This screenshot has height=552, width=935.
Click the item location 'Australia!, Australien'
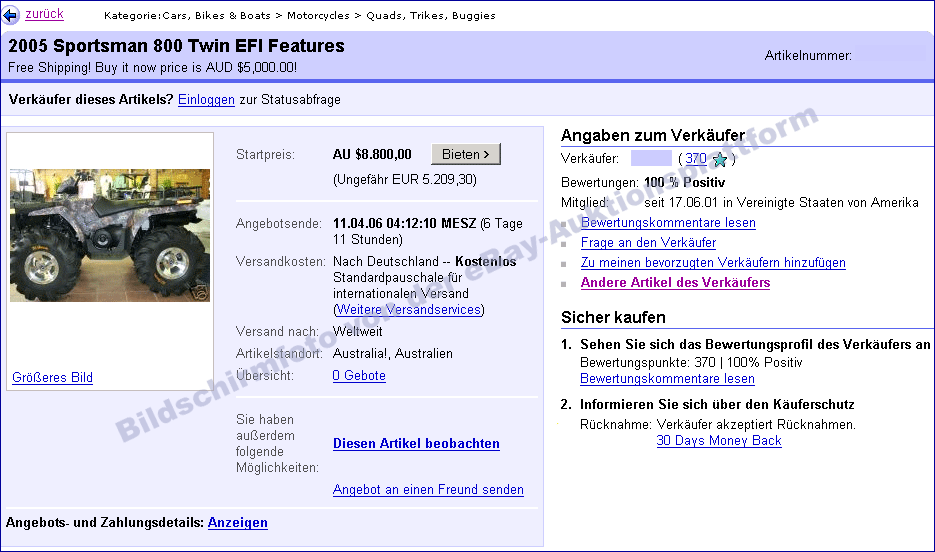[393, 353]
